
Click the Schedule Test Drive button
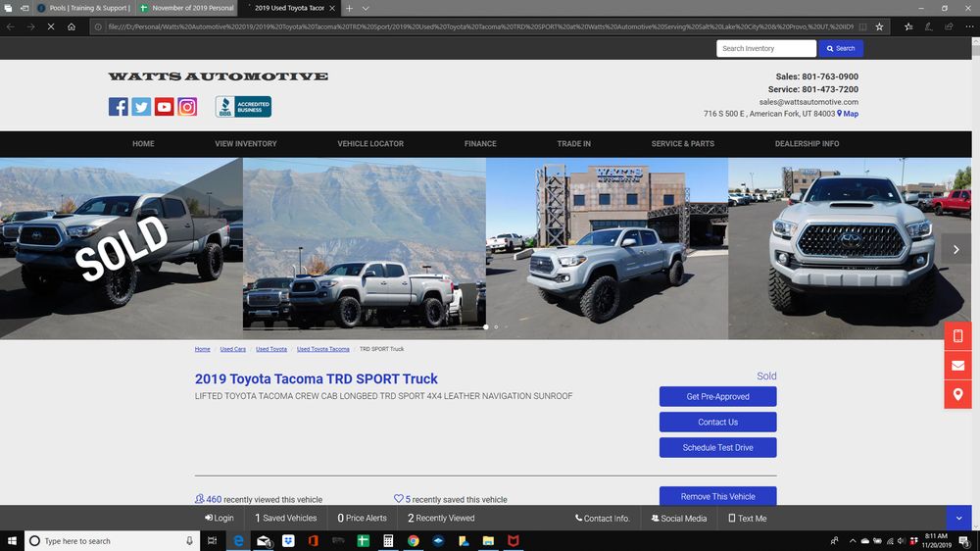click(x=717, y=448)
